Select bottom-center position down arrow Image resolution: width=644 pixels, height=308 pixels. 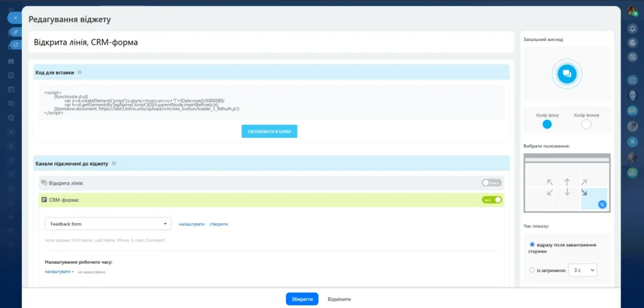[567, 192]
